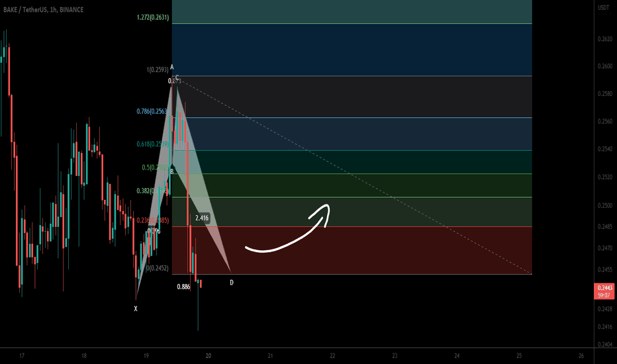
Task: Click the 0.2620 price axis label
Action: point(605,39)
